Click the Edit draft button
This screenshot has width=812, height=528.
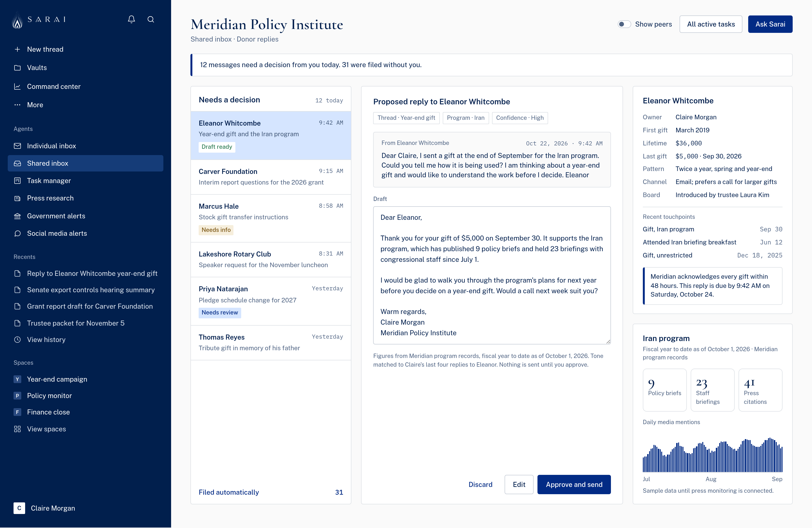519,485
